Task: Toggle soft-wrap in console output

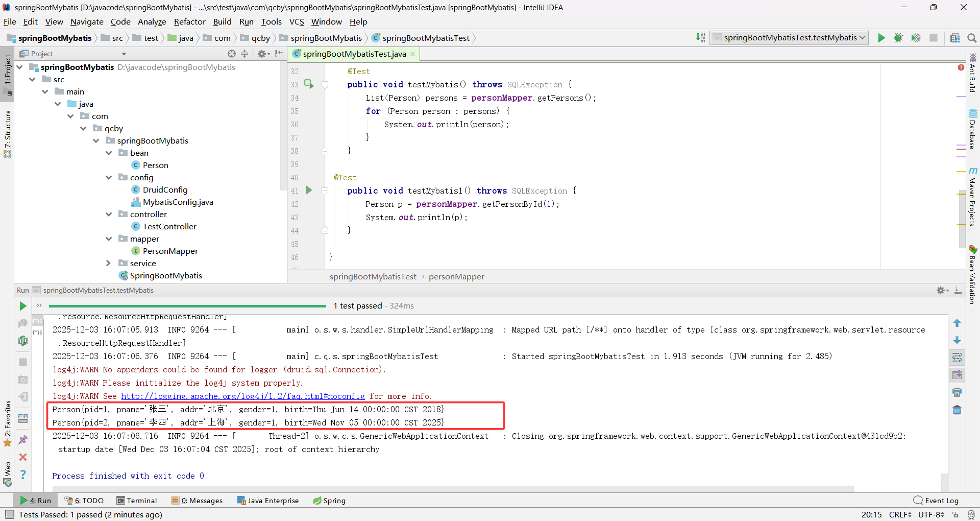Action: [x=957, y=358]
